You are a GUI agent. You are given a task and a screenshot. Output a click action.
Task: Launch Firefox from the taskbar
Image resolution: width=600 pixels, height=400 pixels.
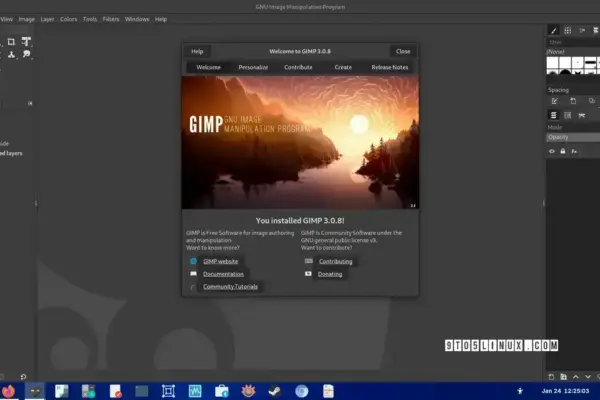point(8,391)
